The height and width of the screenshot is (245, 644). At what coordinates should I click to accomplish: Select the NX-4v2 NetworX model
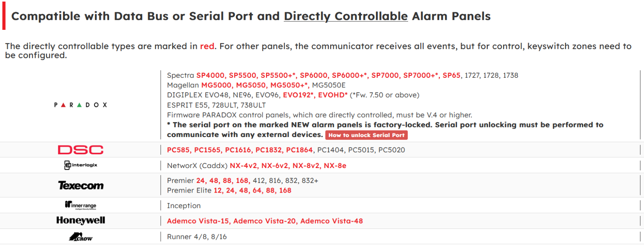244,166
